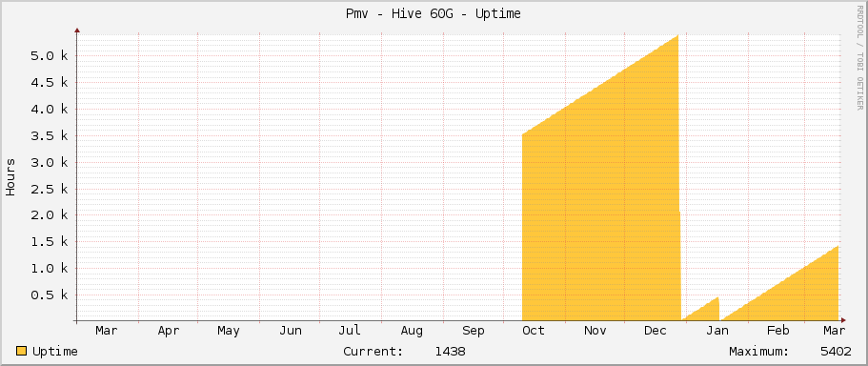Click the Mar label beside Apr
This screenshot has height=366, width=868.
(x=107, y=331)
